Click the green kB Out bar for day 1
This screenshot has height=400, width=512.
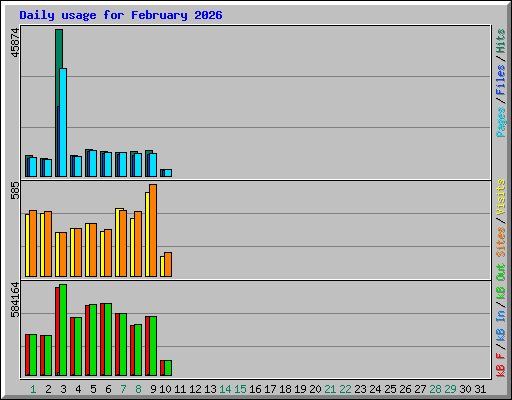tap(33, 355)
